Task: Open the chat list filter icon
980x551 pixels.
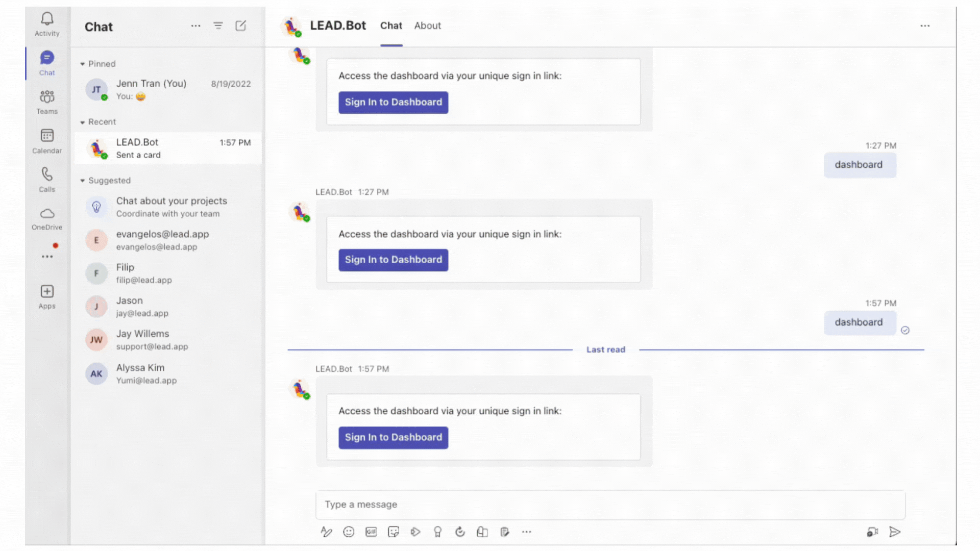Action: click(218, 26)
